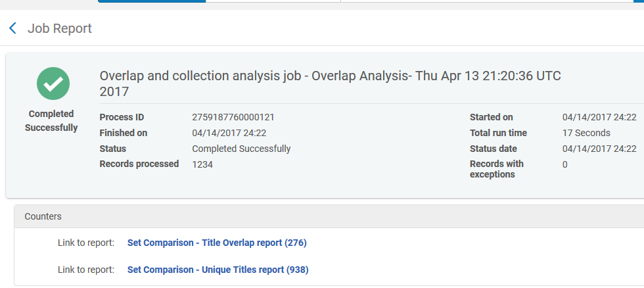The image size is (644, 288).
Task: Click the Status date value
Action: (x=599, y=149)
